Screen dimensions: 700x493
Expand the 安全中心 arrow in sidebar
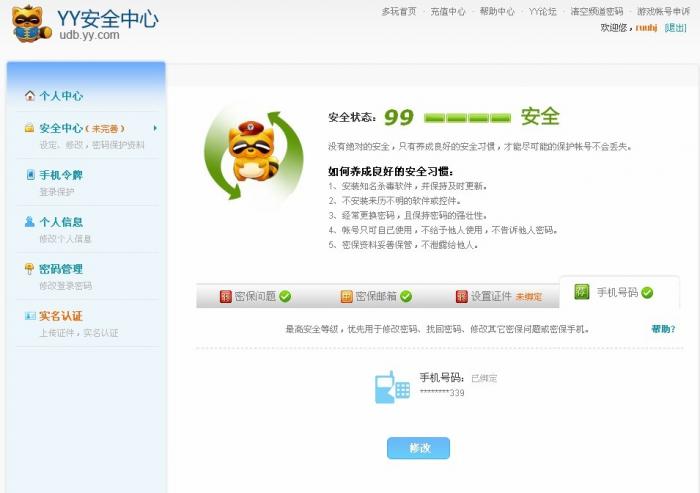click(155, 128)
